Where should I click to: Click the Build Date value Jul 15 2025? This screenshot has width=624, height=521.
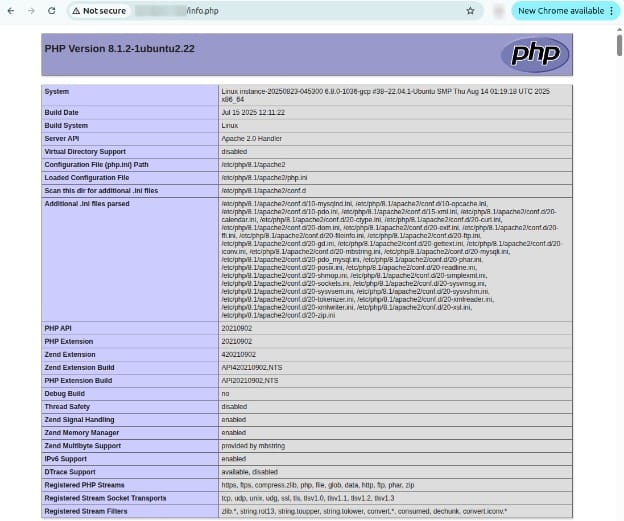pos(253,113)
